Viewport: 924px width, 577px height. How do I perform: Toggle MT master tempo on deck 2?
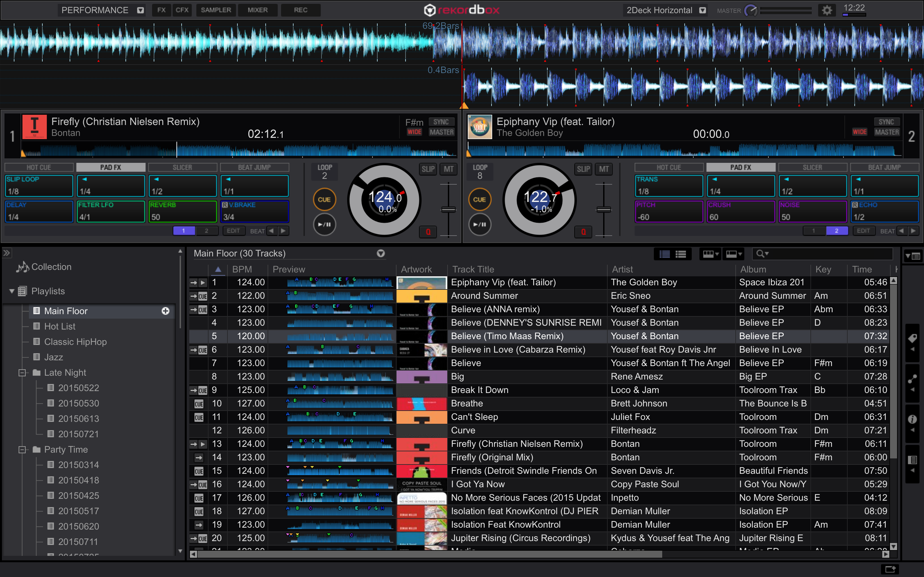point(604,169)
